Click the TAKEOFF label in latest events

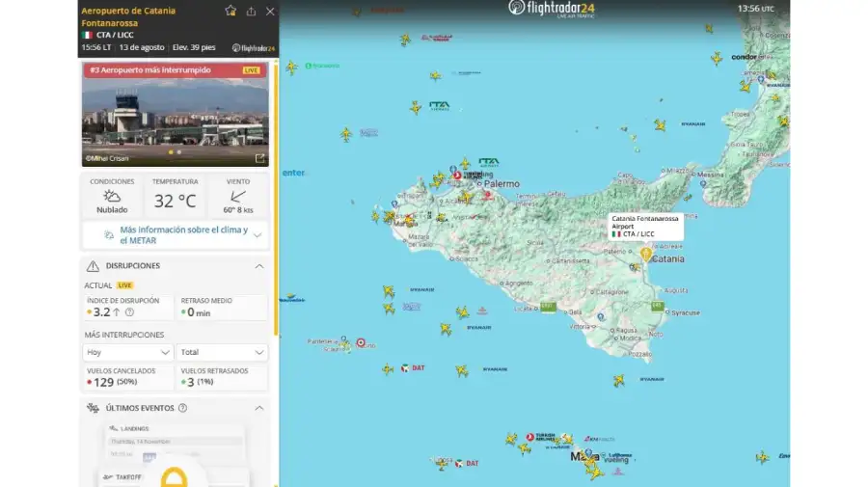pos(128,477)
